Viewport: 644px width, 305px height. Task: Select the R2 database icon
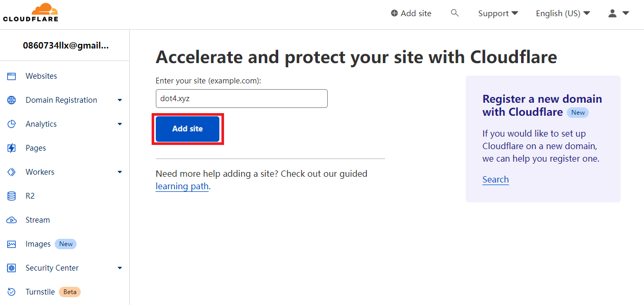coord(11,196)
